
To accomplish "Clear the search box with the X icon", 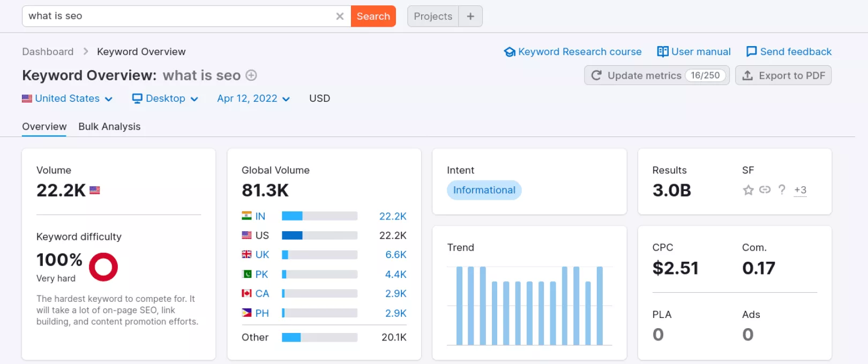I will click(x=340, y=17).
